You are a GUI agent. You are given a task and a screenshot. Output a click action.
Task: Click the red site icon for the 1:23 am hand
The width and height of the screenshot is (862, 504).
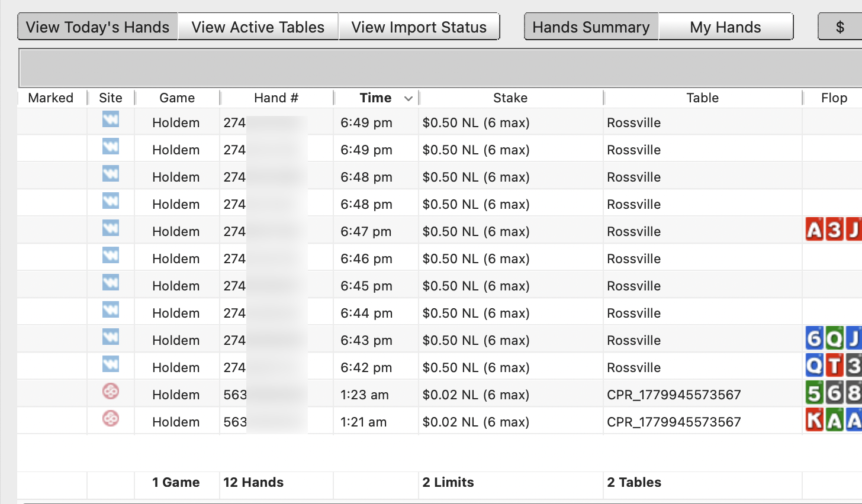[x=111, y=391]
